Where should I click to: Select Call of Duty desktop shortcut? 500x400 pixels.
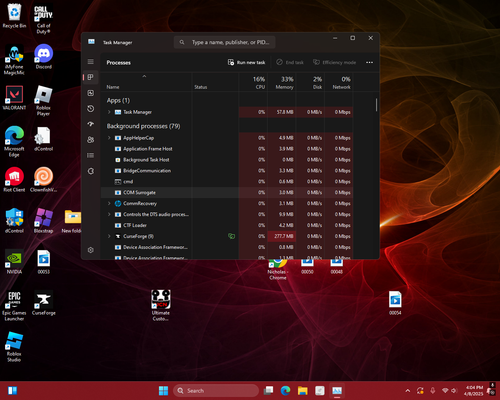[x=43, y=19]
